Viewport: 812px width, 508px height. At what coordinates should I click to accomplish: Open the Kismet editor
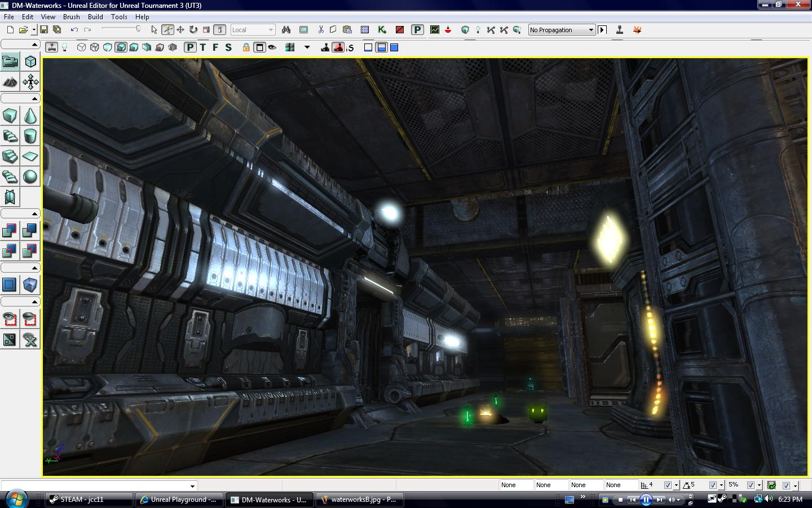[x=381, y=29]
